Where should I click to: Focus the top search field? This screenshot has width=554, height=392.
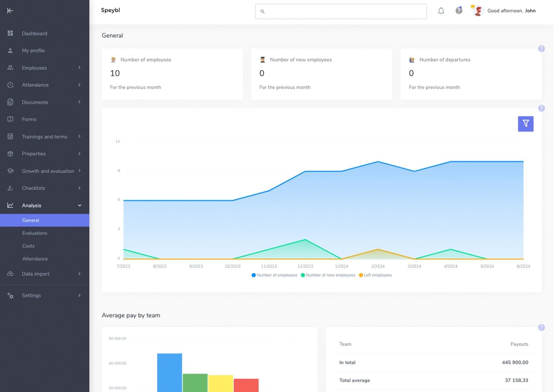341,12
